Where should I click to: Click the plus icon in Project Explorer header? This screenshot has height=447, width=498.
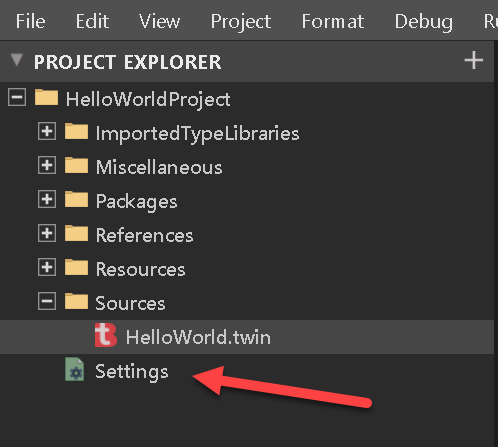point(474,61)
